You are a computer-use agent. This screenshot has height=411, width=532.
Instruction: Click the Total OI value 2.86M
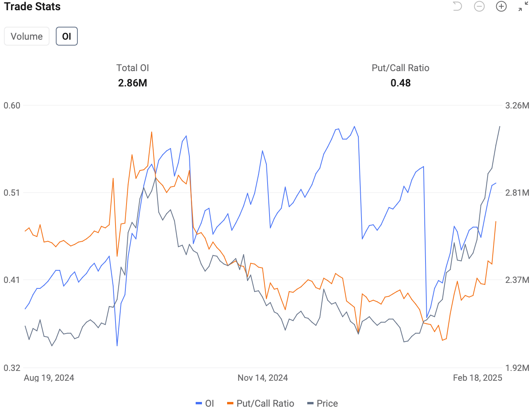132,83
